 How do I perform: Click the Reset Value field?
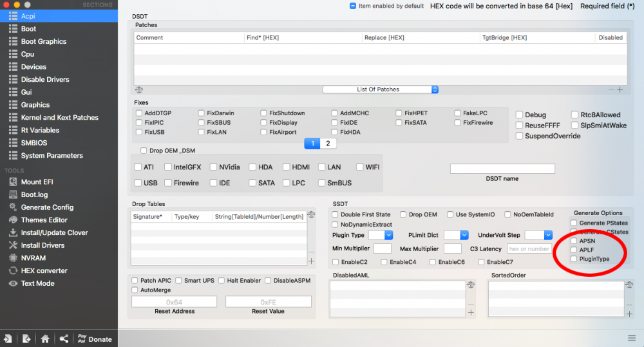tap(268, 302)
